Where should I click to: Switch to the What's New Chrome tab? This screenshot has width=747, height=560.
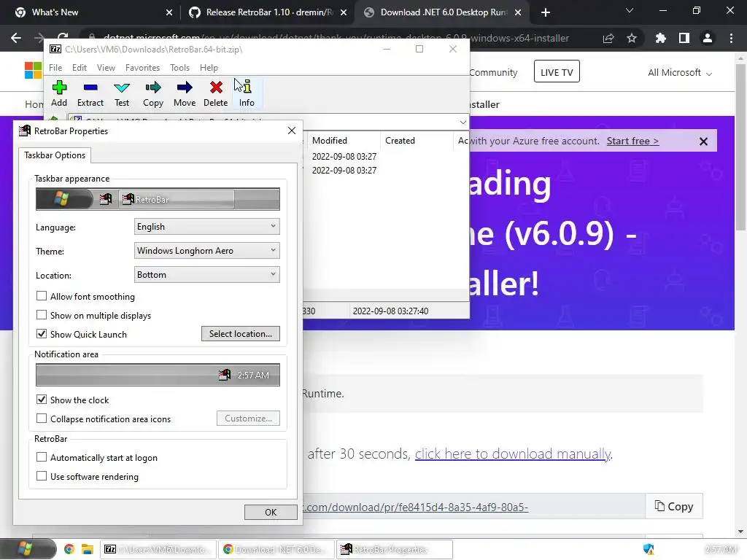point(90,12)
